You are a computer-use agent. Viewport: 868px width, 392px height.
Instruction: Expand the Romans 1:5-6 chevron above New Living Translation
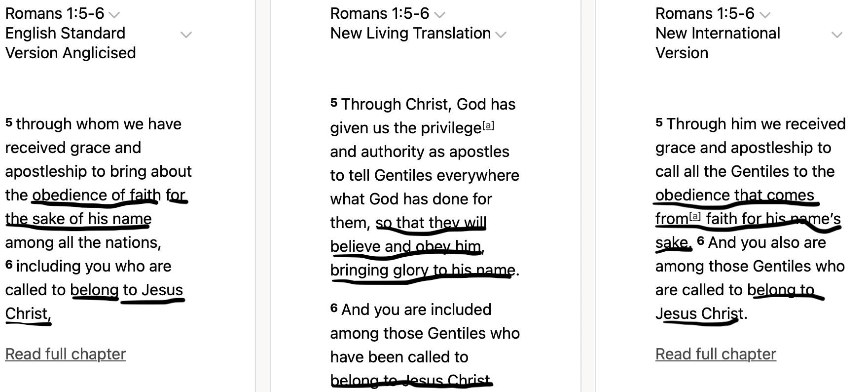coord(439,15)
